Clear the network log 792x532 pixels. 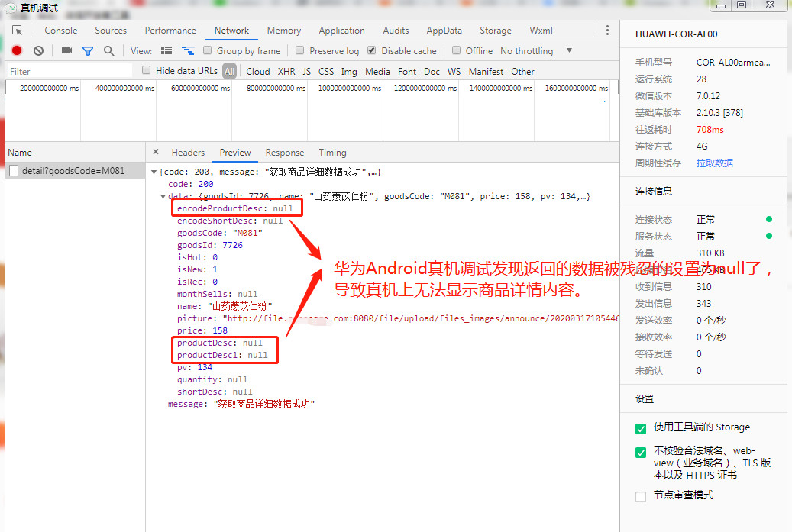point(38,50)
